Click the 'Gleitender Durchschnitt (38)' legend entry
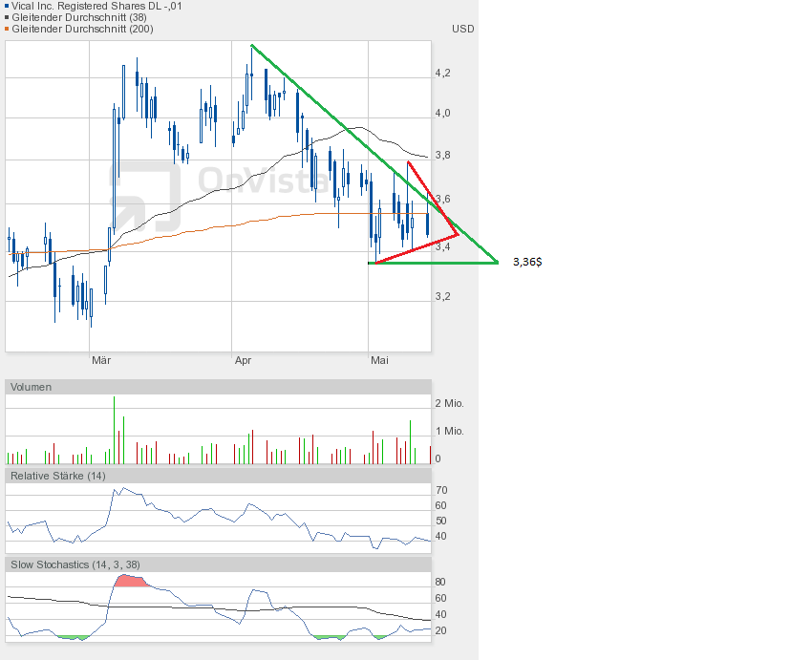Viewport: 812px width, 660px height. pos(79,17)
